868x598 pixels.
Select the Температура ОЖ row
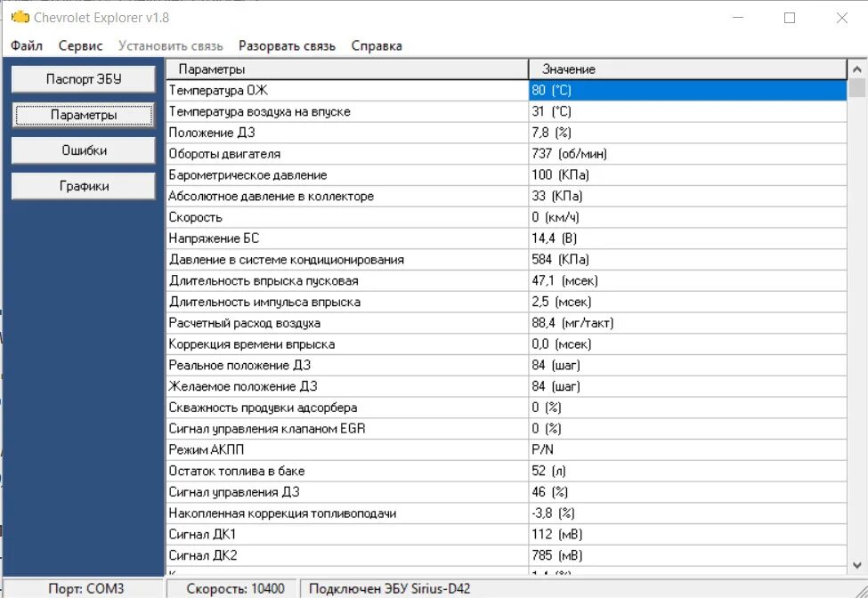pyautogui.click(x=507, y=90)
